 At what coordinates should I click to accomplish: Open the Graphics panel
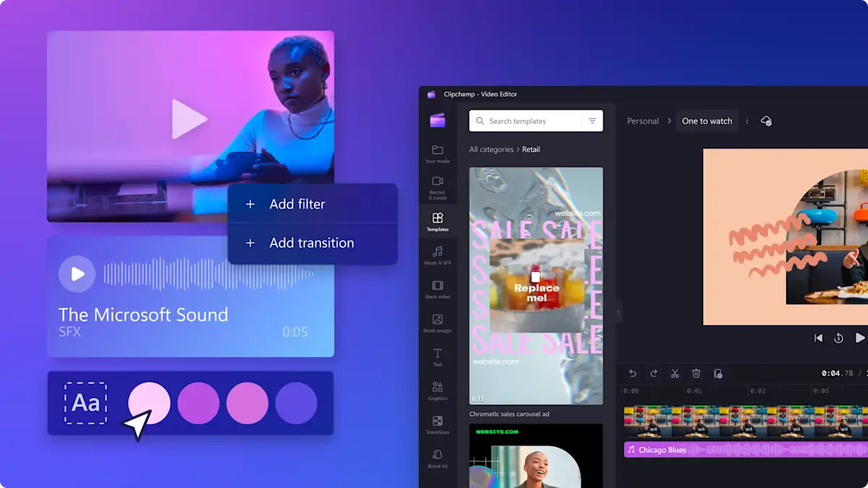(437, 390)
